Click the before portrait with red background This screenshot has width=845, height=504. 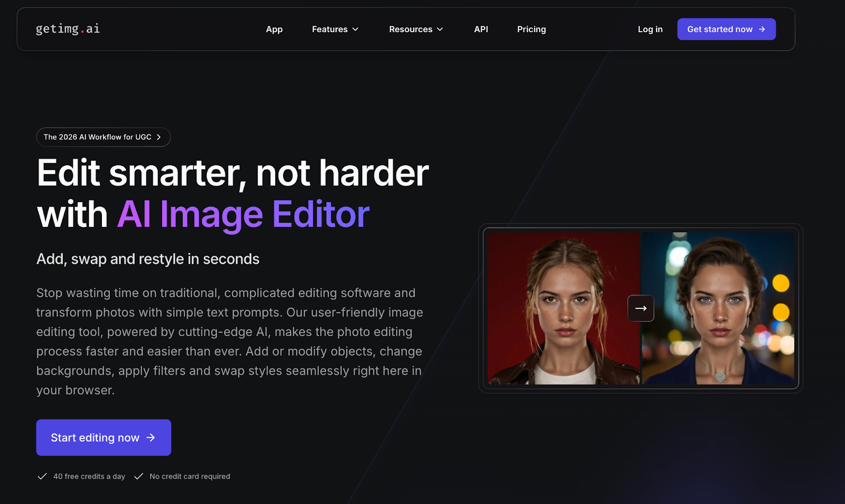[x=563, y=308]
